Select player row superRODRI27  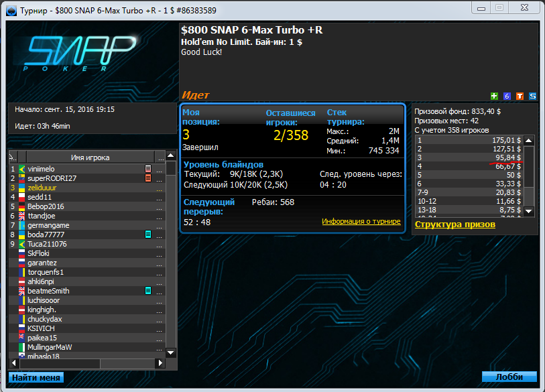pos(87,178)
